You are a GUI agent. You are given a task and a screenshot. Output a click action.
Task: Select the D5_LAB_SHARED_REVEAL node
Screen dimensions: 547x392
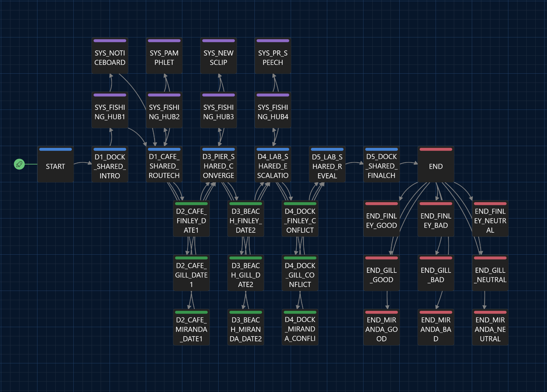pos(327,164)
